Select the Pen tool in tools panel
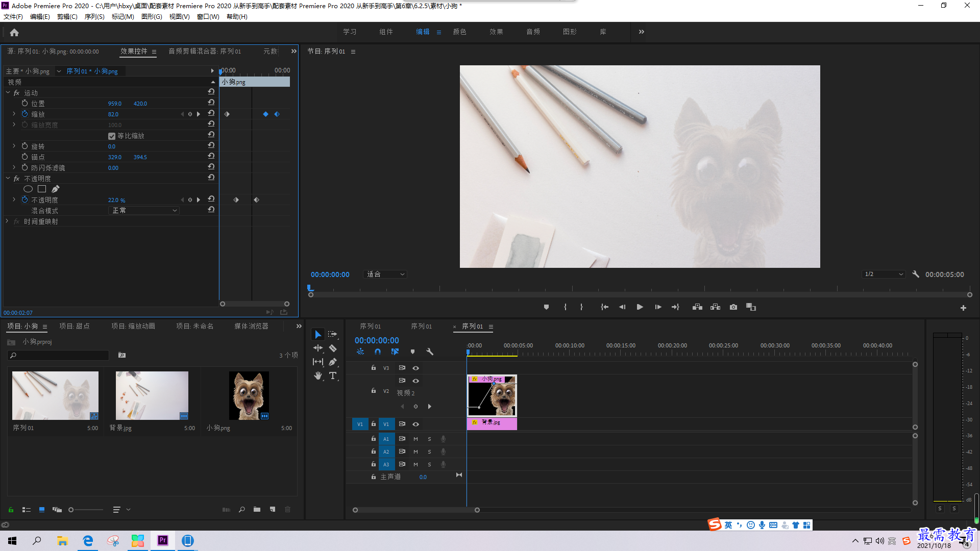Image resolution: width=980 pixels, height=551 pixels. point(332,362)
